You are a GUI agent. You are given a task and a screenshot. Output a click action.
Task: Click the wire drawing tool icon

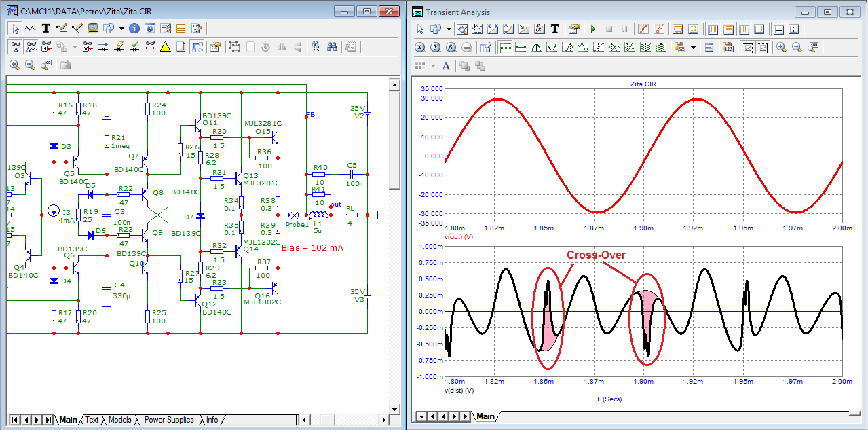(62, 29)
